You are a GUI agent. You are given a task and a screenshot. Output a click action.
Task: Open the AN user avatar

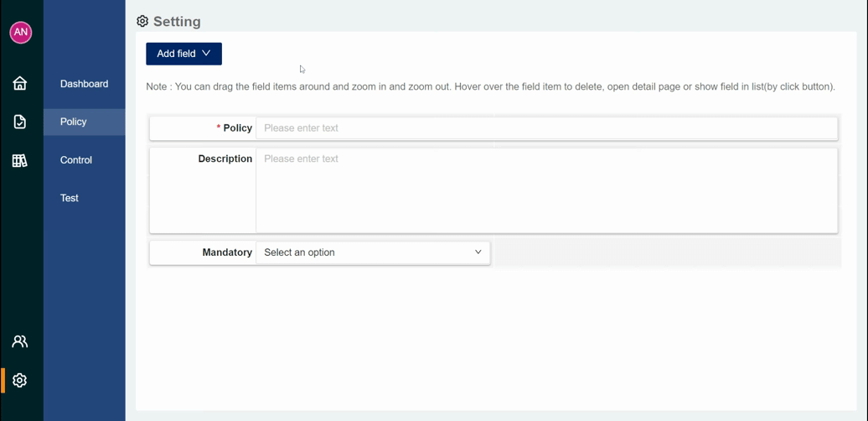click(20, 32)
